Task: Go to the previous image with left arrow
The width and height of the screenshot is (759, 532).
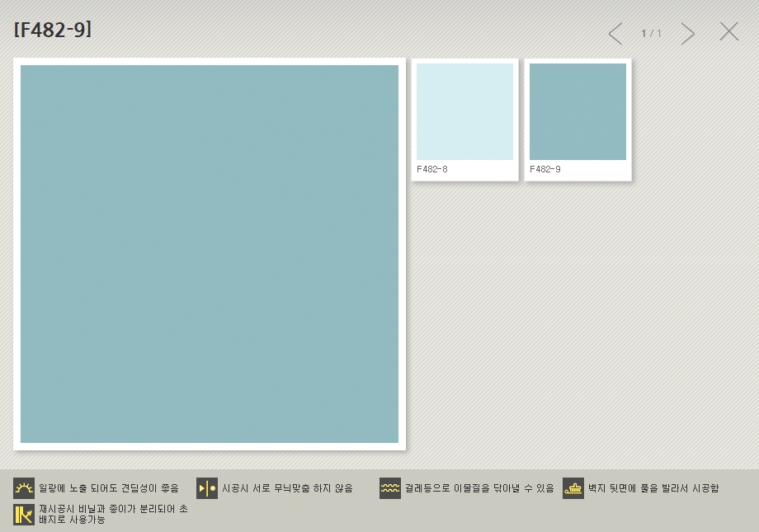Action: [x=615, y=34]
